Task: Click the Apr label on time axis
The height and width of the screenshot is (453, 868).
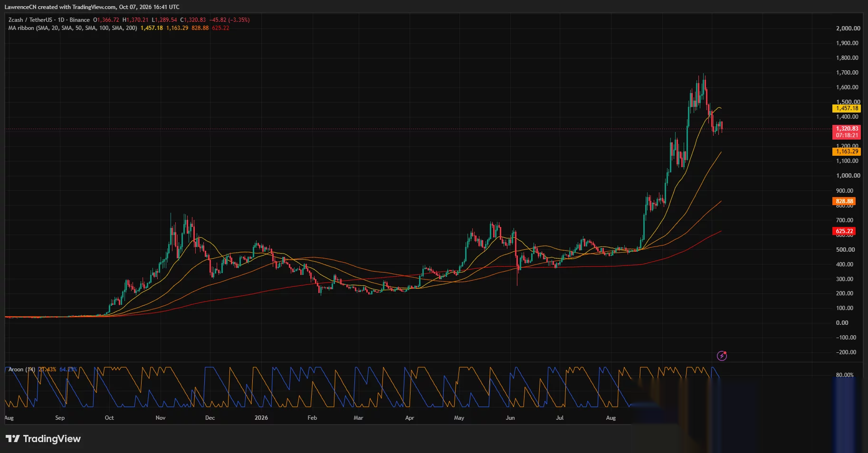Action: tap(410, 418)
